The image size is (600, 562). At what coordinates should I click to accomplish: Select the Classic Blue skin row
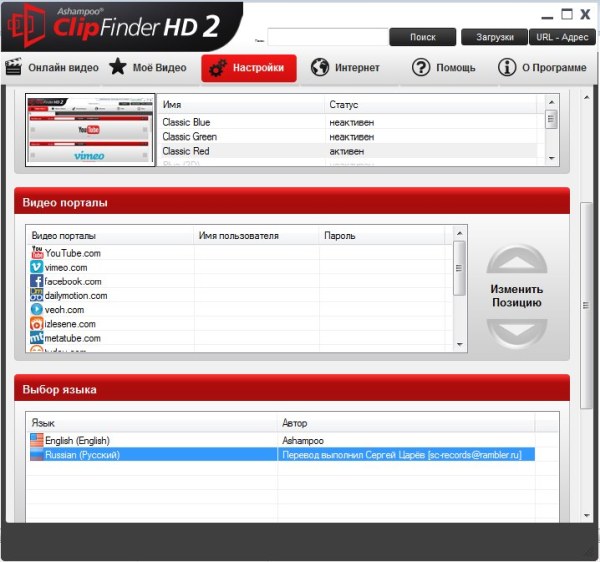[350, 122]
